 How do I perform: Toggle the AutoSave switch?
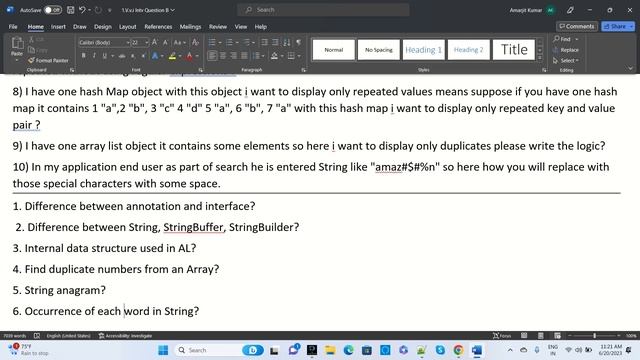[x=53, y=10]
